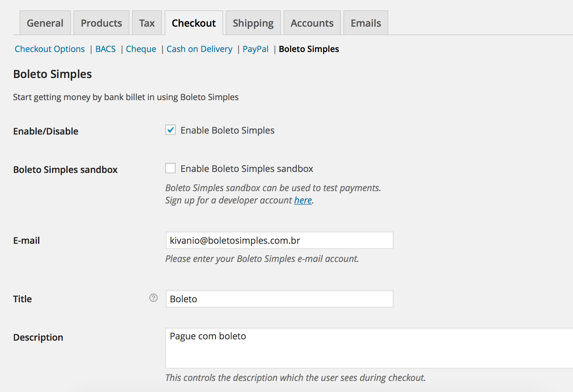
Task: Click 'Boleto Simples sandbox can be used' hint text
Action: pyautogui.click(x=273, y=188)
